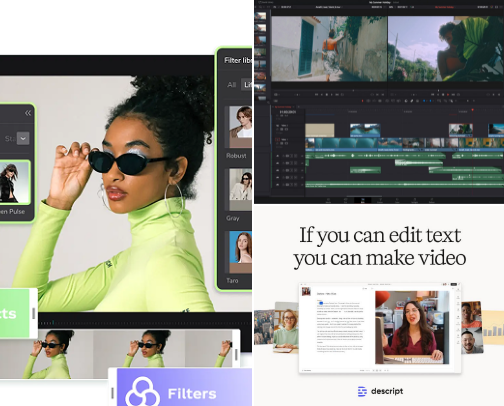Open timeline viewer mode dropdown
The height and width of the screenshot is (406, 504).
(x=393, y=94)
